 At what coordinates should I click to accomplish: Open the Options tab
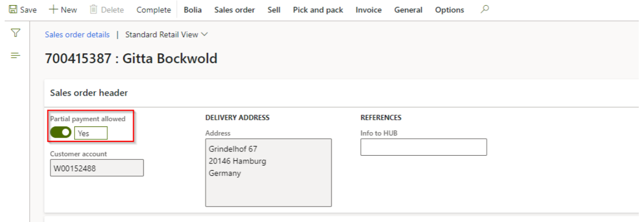449,10
